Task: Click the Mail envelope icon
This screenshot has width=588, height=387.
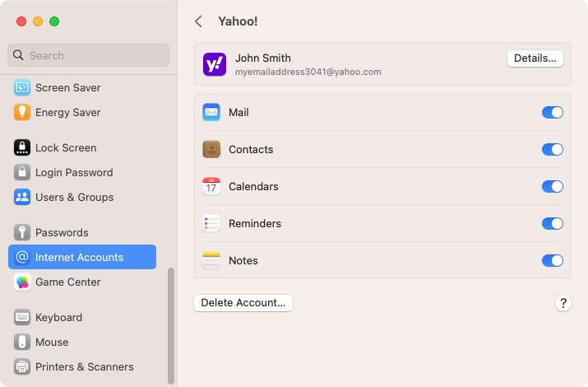Action: [x=211, y=112]
